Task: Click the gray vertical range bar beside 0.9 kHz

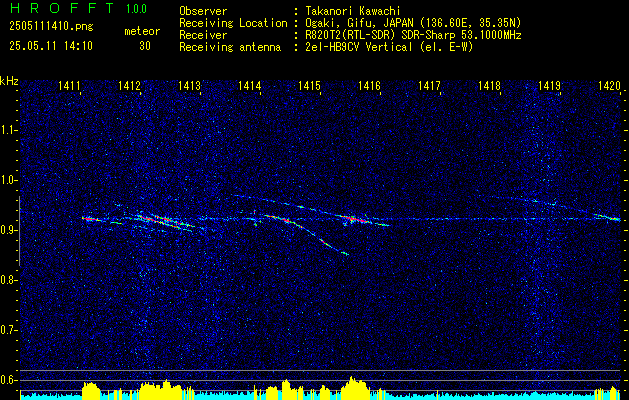Action: tap(19, 231)
